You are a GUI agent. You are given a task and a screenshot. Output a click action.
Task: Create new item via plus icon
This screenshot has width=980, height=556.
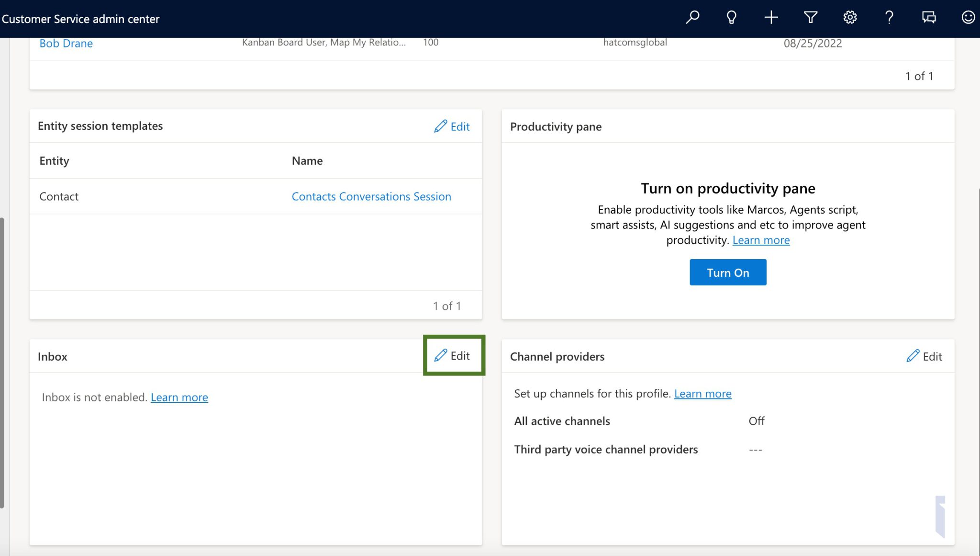point(770,17)
